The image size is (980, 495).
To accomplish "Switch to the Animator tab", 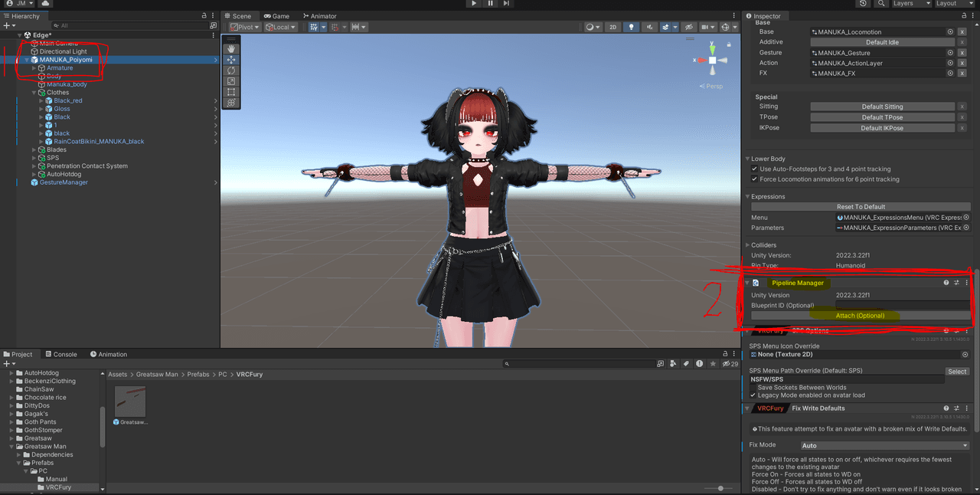I will [x=319, y=16].
